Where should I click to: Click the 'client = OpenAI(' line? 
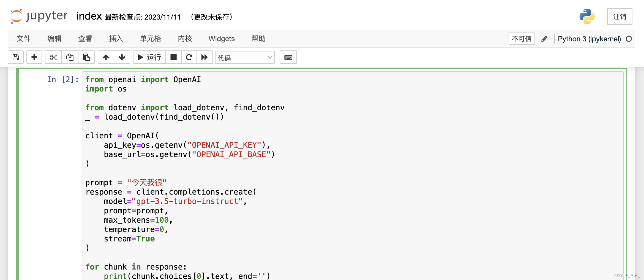[x=122, y=136]
